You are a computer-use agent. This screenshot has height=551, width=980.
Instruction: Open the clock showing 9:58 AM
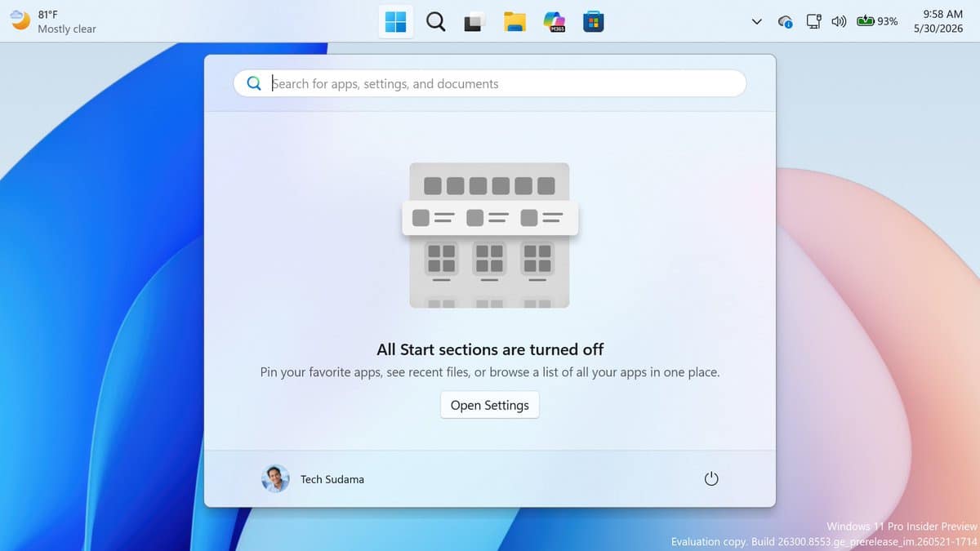tap(942, 14)
